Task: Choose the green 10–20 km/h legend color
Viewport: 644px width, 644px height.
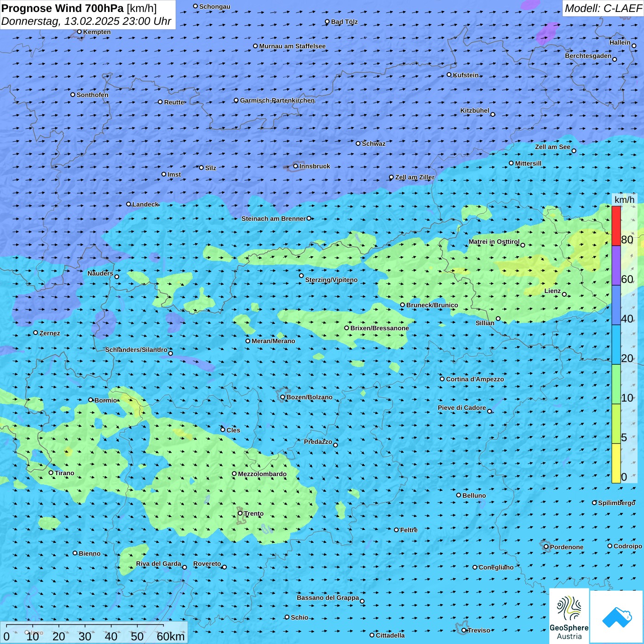Action: click(x=616, y=385)
